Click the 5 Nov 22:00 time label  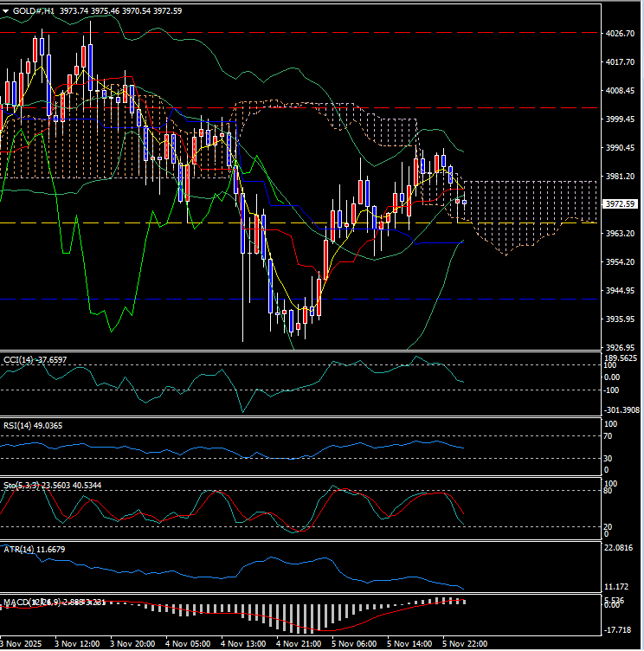click(x=465, y=644)
